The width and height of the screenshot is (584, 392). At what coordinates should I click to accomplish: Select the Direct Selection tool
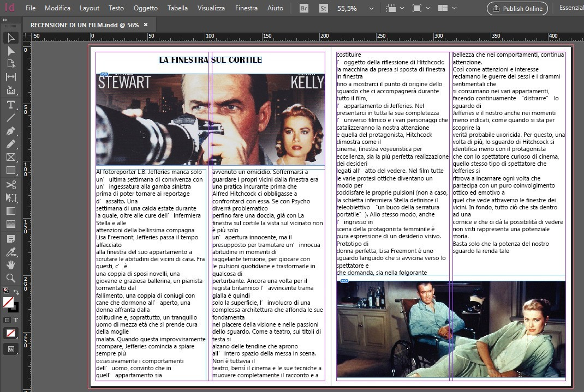[x=11, y=51]
